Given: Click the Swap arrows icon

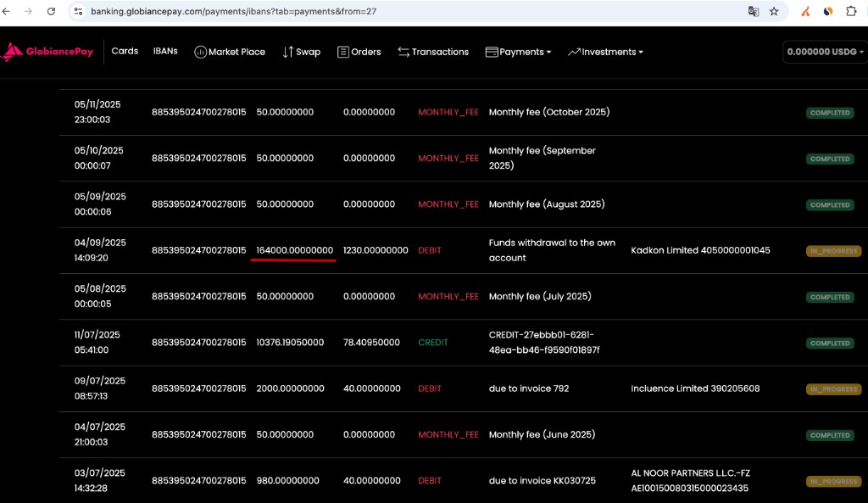Looking at the screenshot, I should pyautogui.click(x=288, y=52).
